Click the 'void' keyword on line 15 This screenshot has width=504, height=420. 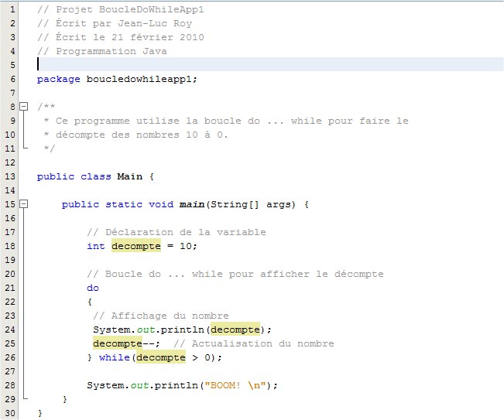[161, 204]
